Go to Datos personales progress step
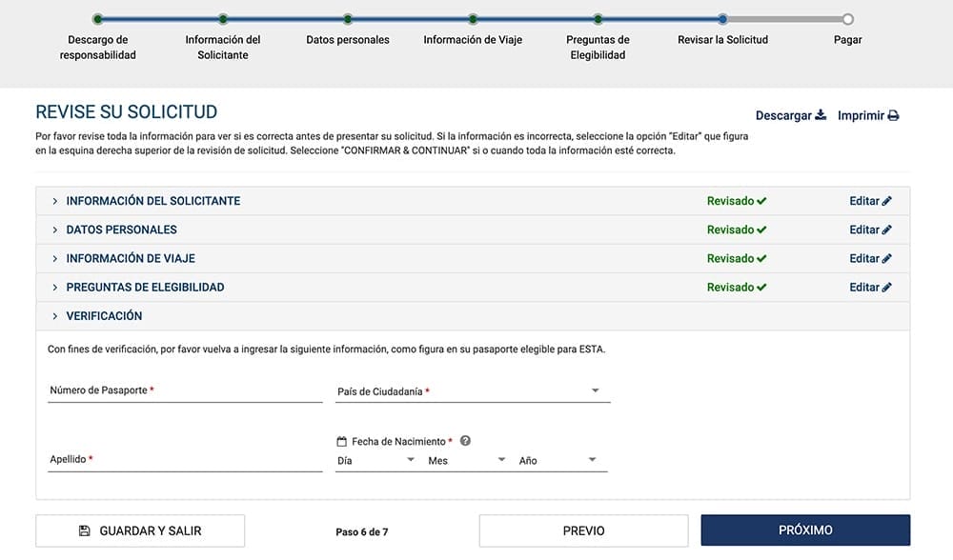953x560 pixels. pyautogui.click(x=348, y=19)
